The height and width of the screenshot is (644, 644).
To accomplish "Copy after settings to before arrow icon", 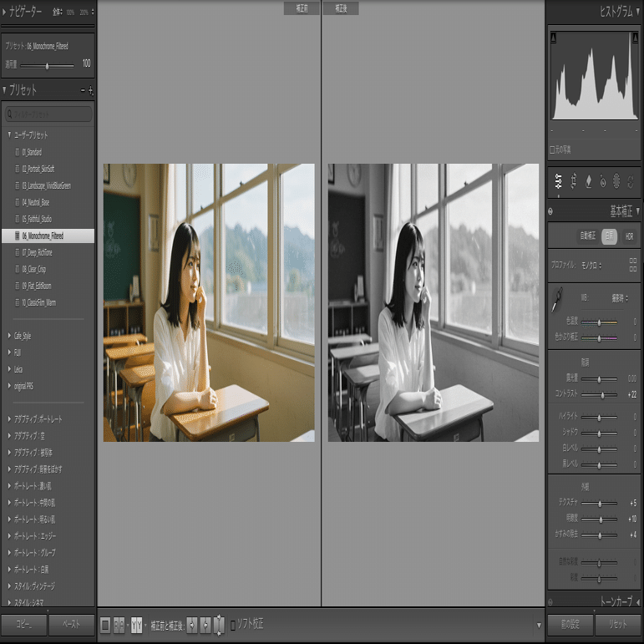I will tap(205, 625).
